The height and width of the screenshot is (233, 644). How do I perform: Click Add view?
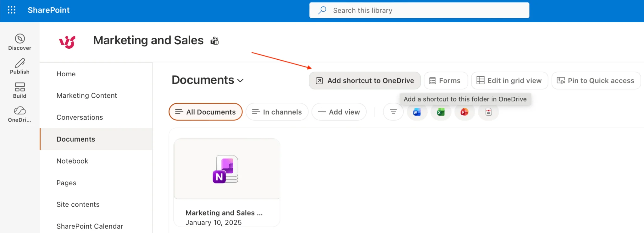(339, 112)
